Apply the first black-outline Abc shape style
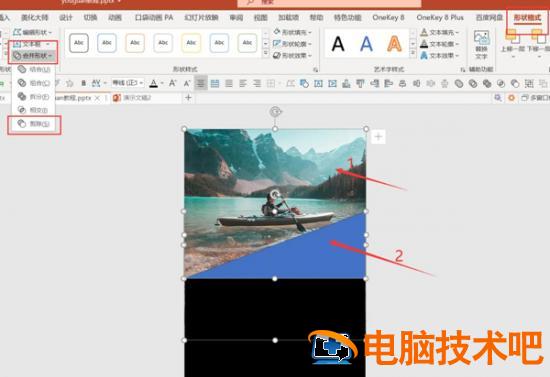 79,43
